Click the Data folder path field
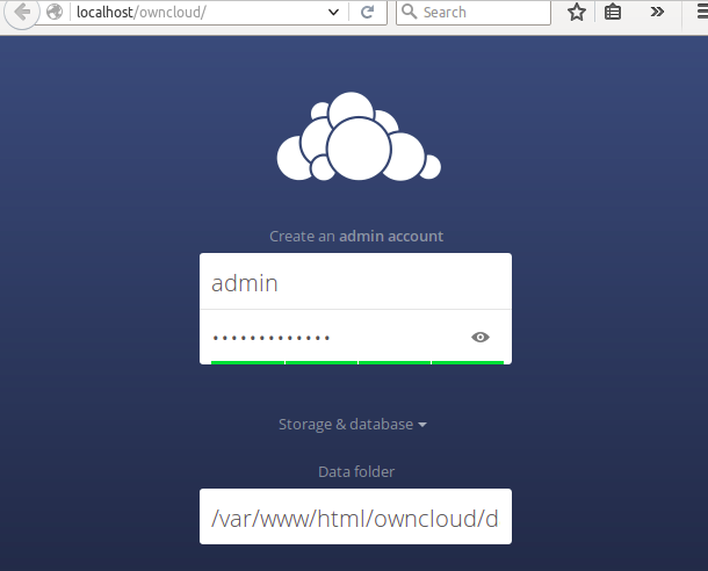 point(356,517)
